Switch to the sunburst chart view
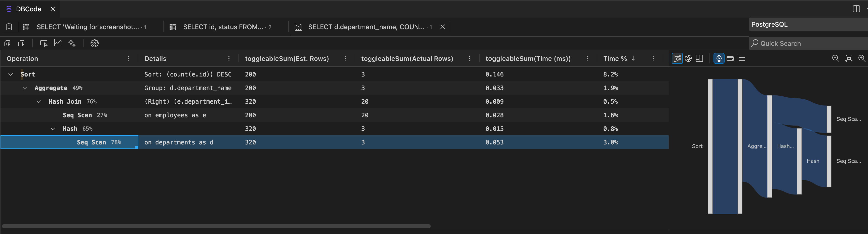 click(x=688, y=58)
